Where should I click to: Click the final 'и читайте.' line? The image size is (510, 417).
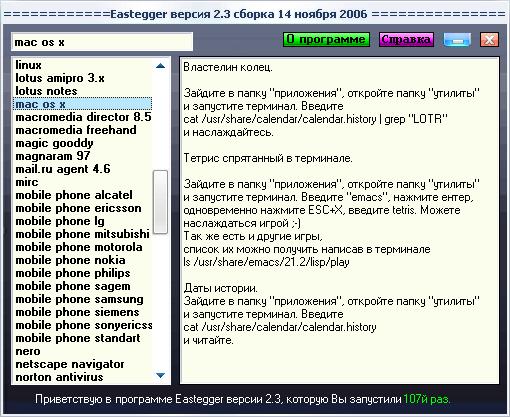208,340
